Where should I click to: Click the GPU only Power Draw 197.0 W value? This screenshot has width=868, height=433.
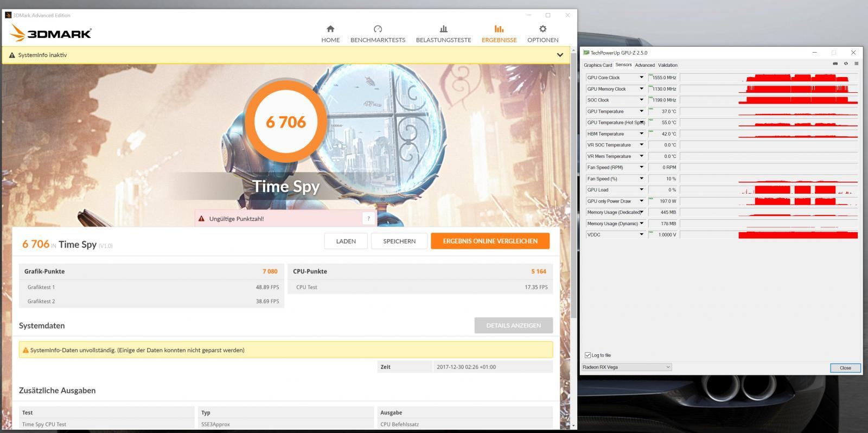(x=662, y=201)
